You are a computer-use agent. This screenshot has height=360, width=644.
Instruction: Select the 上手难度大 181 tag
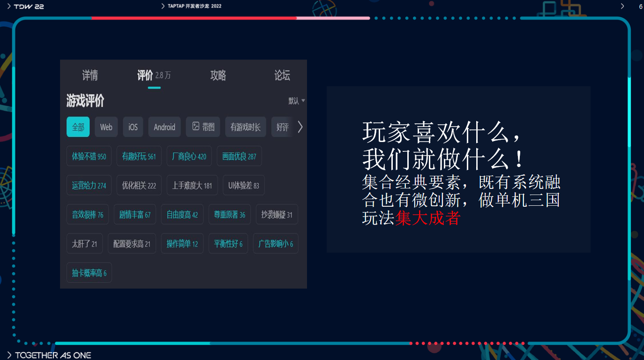[x=192, y=185]
